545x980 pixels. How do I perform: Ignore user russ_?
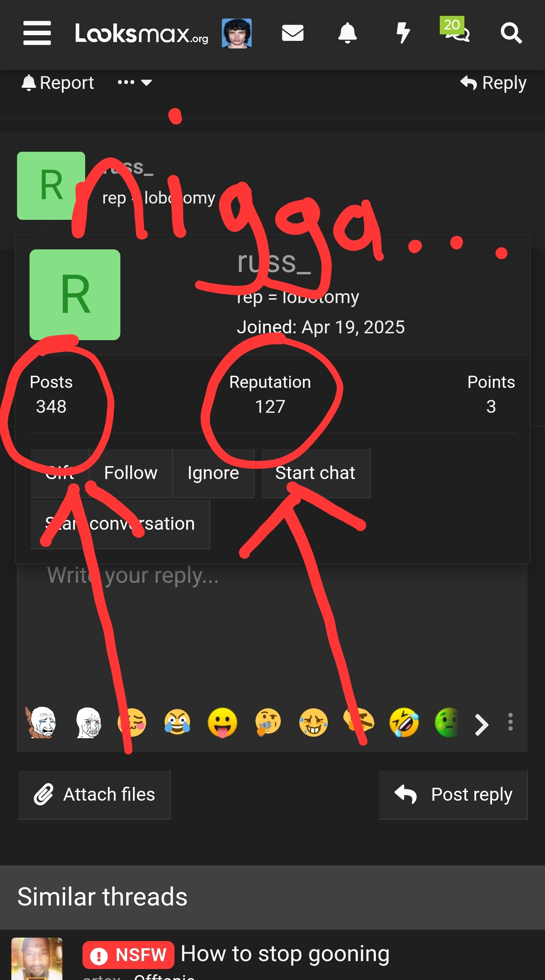click(x=213, y=473)
